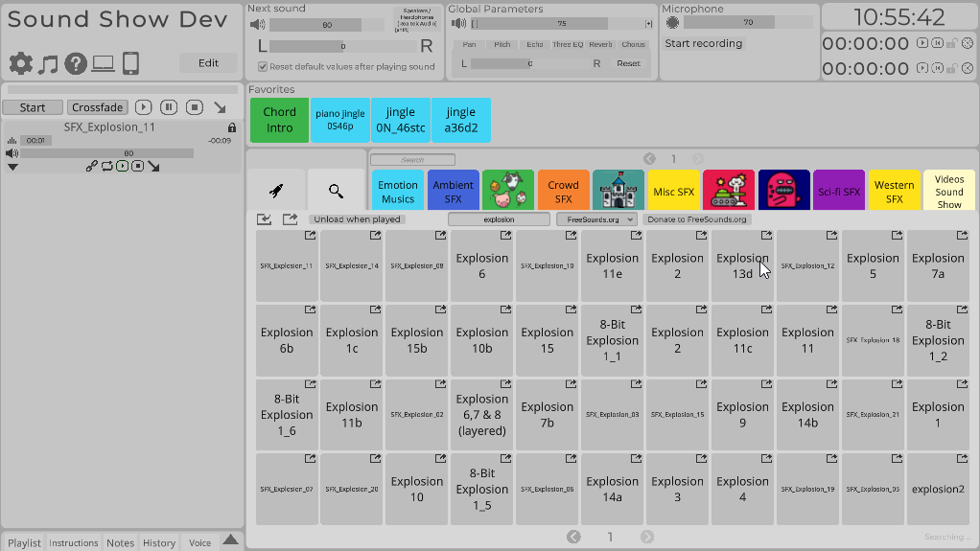The height and width of the screenshot is (551, 980).
Task: Reset the first timer with rewind icon
Action: pyautogui.click(x=937, y=43)
